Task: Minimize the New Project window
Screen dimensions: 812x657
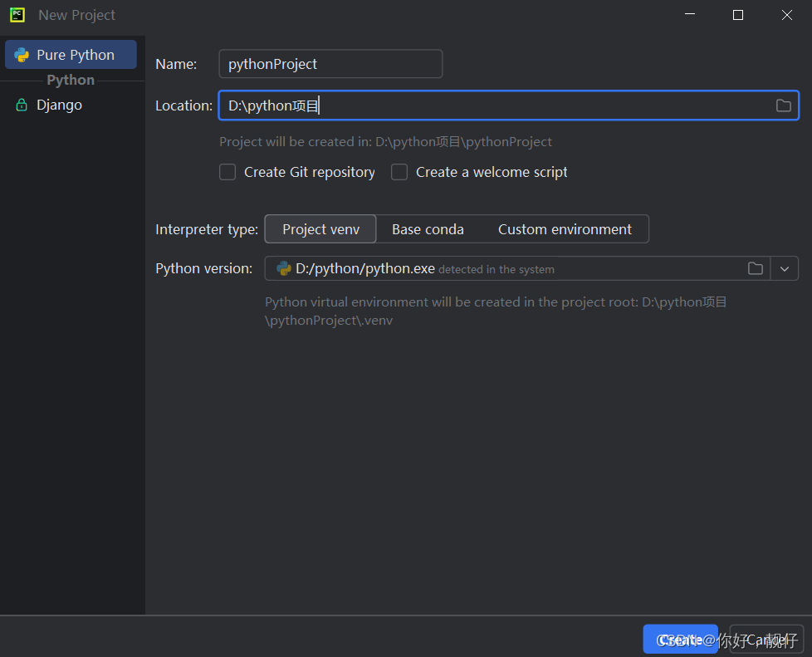Action: tap(690, 14)
